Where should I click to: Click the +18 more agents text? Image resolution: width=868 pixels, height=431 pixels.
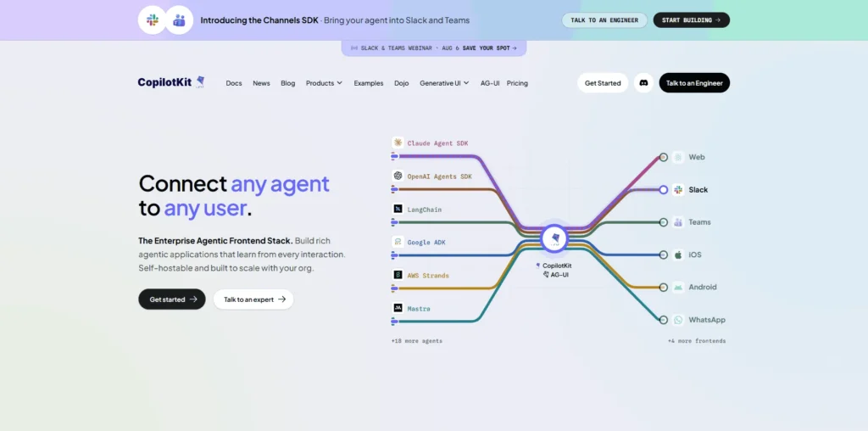click(417, 341)
